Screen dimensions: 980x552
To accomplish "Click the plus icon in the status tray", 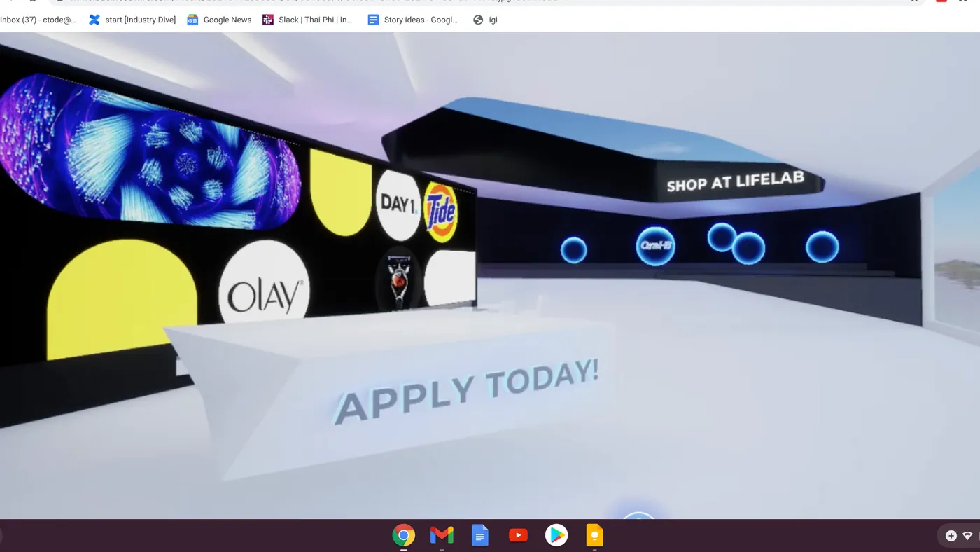I will [951, 536].
